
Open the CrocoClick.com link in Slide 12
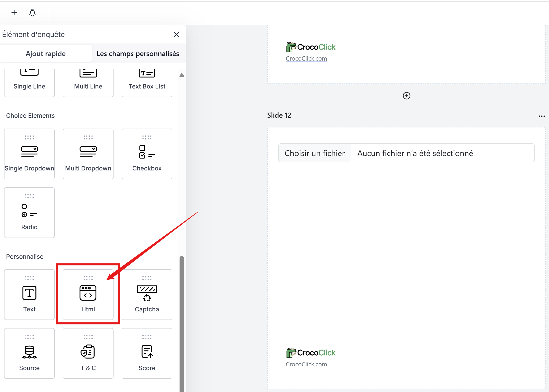point(306,364)
